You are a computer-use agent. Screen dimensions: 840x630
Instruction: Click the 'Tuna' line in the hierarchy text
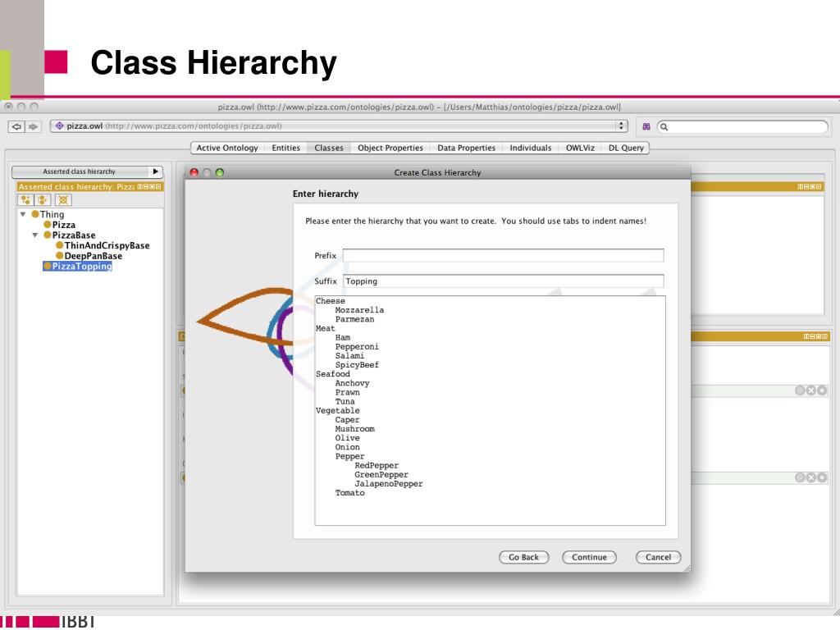coord(345,401)
